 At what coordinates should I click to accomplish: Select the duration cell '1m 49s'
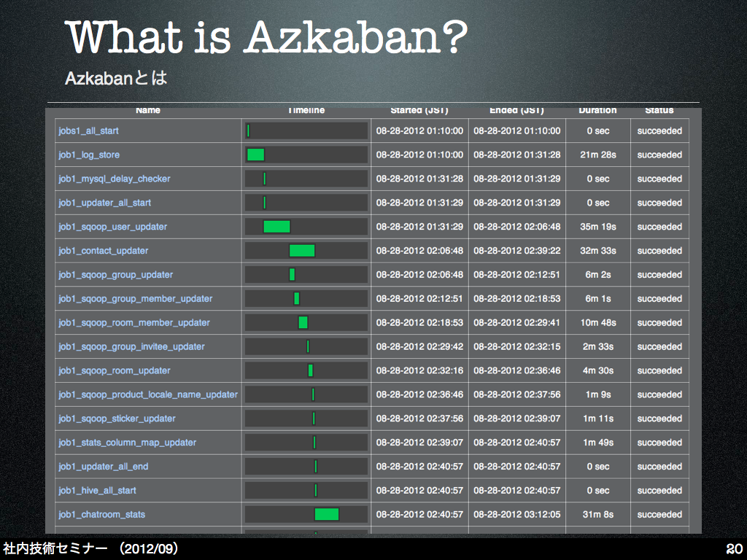(598, 443)
